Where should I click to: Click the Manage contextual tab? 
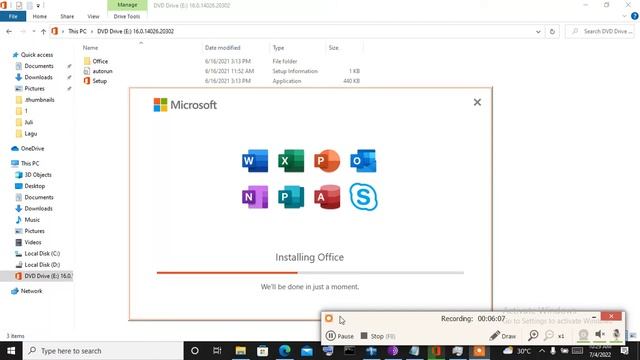127,5
